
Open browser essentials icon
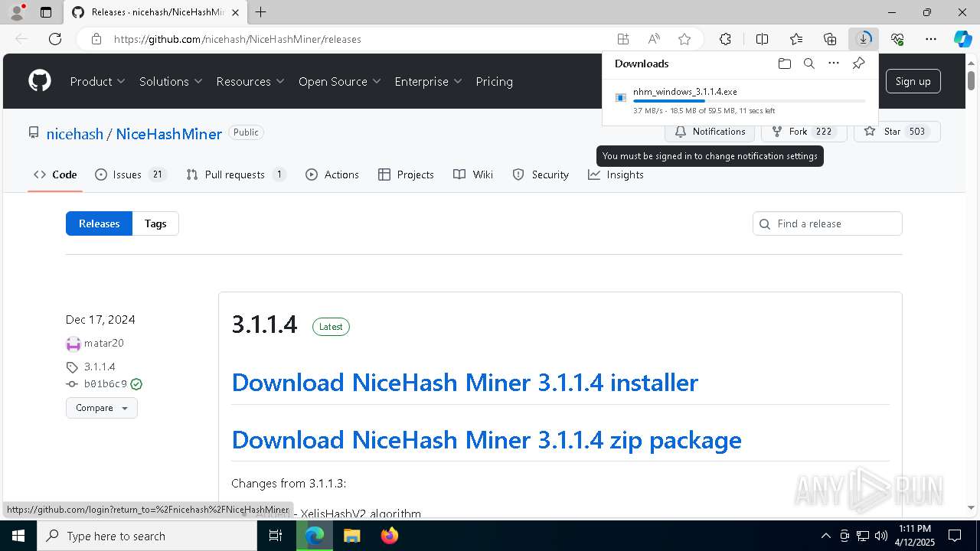(x=897, y=39)
